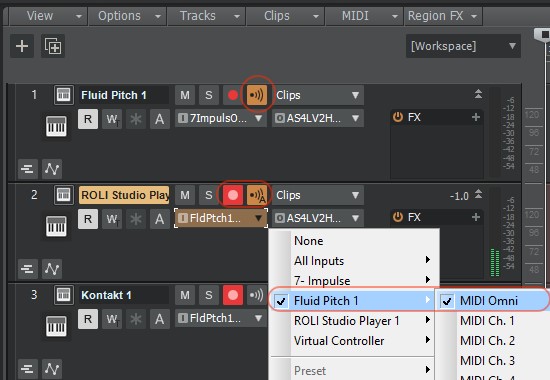This screenshot has height=380, width=550.
Task: Open track 2 output dropdown AS4LV2H
Action: pyautogui.click(x=318, y=218)
